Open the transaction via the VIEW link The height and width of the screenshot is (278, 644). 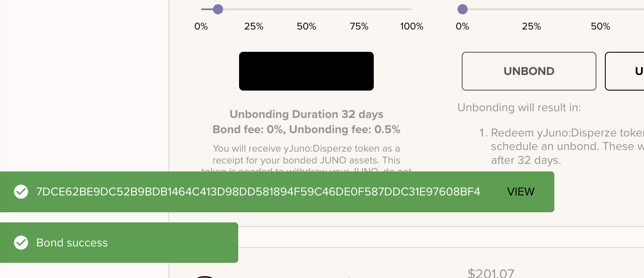(521, 192)
